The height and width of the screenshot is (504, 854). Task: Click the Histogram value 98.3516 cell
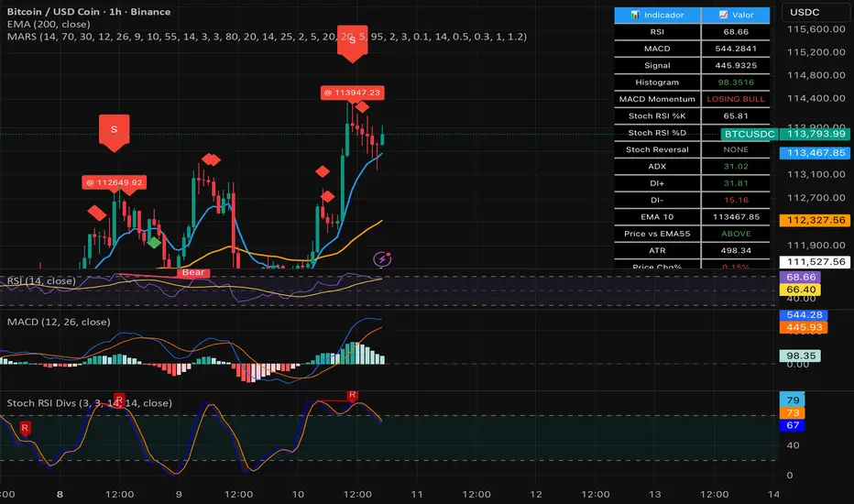pyautogui.click(x=736, y=82)
